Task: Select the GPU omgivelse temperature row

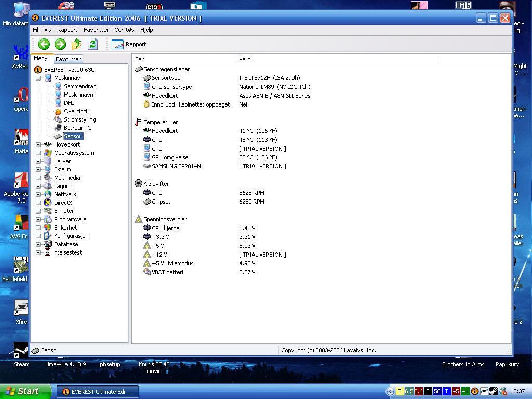Action: pyautogui.click(x=170, y=157)
